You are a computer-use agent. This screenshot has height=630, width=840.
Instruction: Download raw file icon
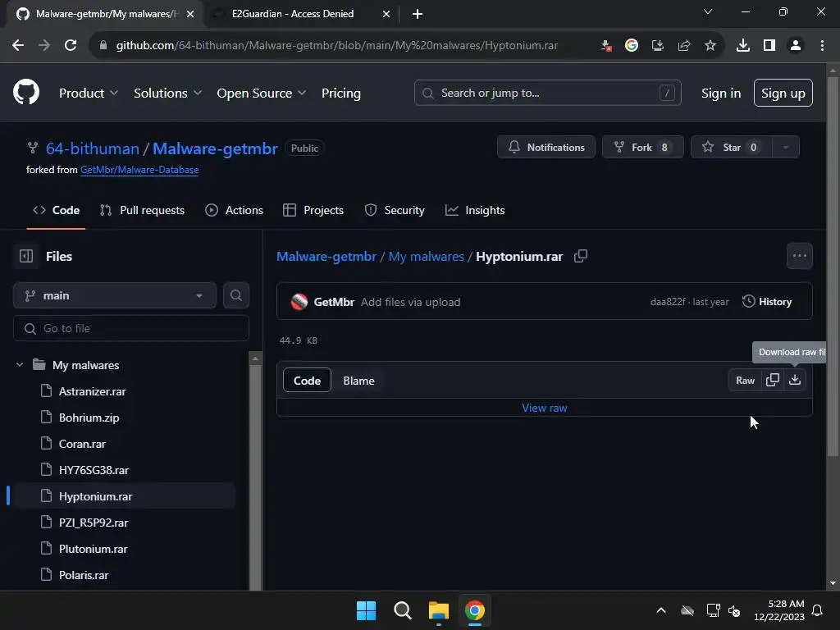(x=795, y=380)
